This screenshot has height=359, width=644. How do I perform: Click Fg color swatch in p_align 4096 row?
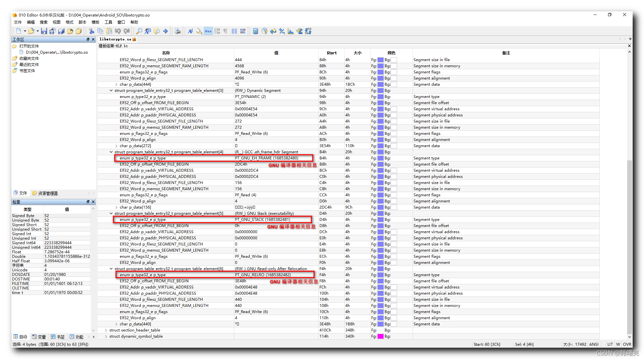[x=381, y=78]
